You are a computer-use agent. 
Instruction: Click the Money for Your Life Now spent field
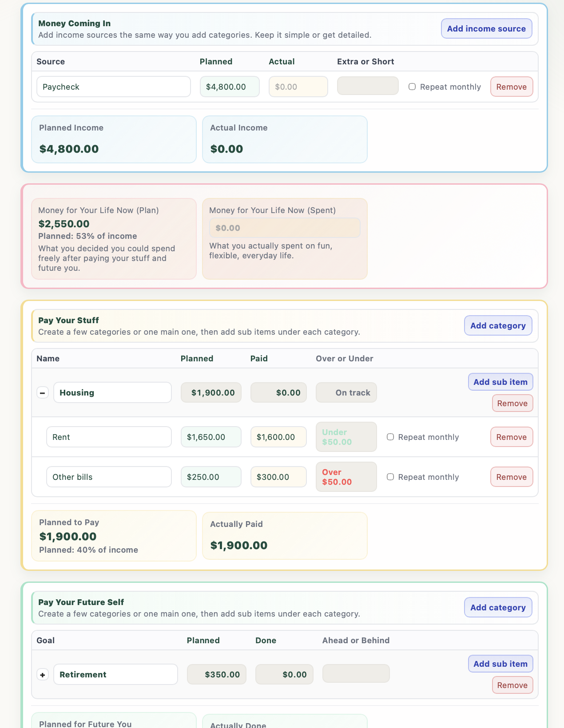(x=285, y=228)
